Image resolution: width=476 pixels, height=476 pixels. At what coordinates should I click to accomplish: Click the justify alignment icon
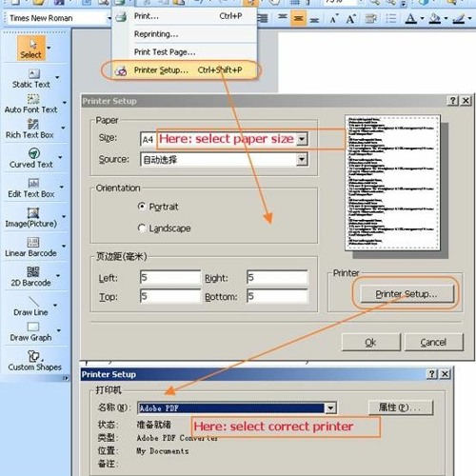tap(263, 18)
